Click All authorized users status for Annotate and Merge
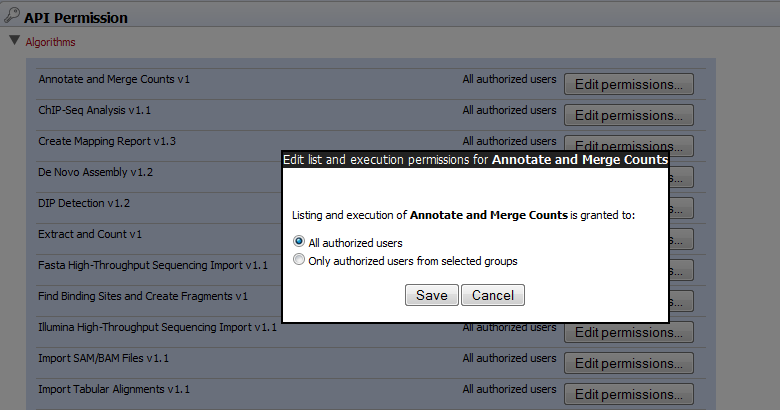The width and height of the screenshot is (780, 410). 509,79
